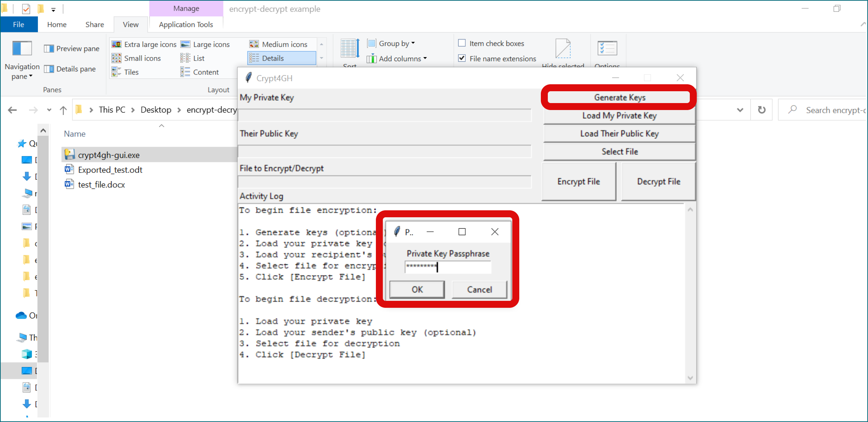868x422 pixels.
Task: Open the Add columns dropdown
Action: 397,59
